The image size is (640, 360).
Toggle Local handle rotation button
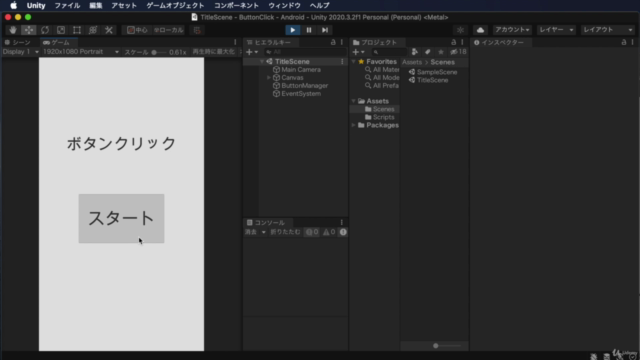click(x=169, y=30)
